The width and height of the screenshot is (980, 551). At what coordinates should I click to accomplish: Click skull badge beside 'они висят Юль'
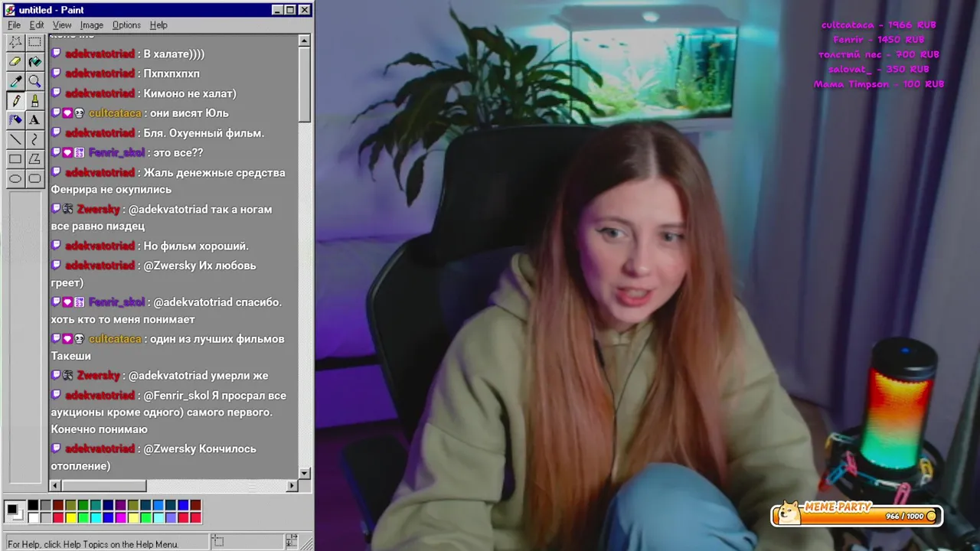click(x=80, y=113)
